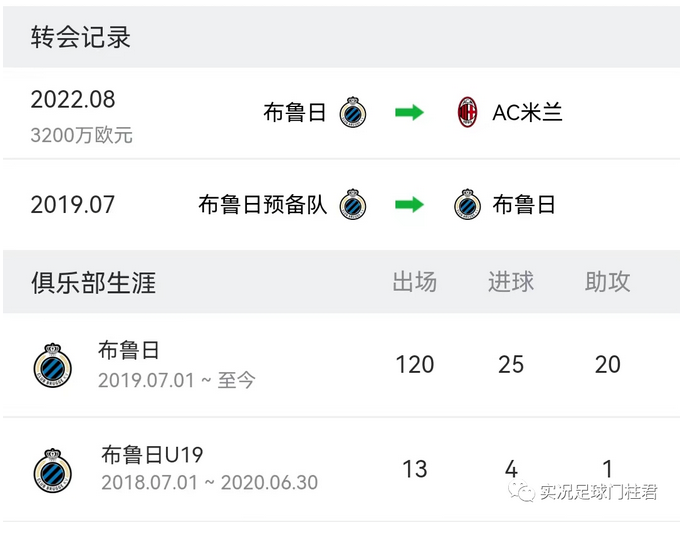This screenshot has width=682, height=552.
Task: Tap the WeChat logo in watermark
Action: (522, 492)
